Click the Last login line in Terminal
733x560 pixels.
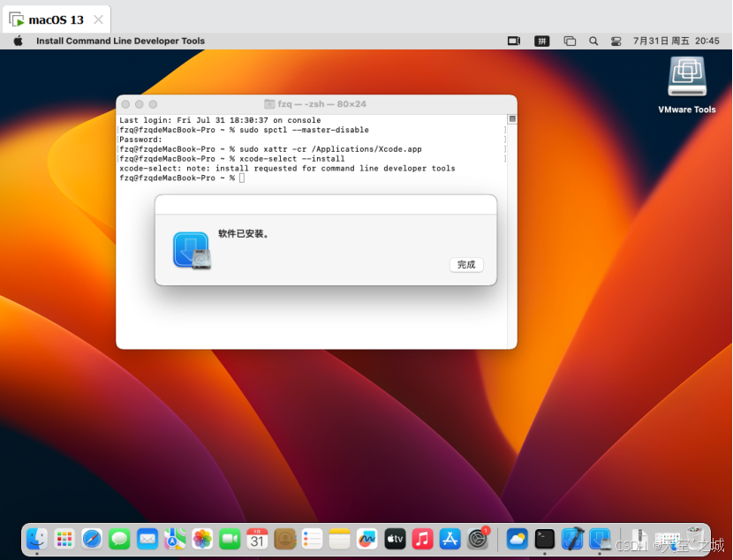[x=220, y=120]
